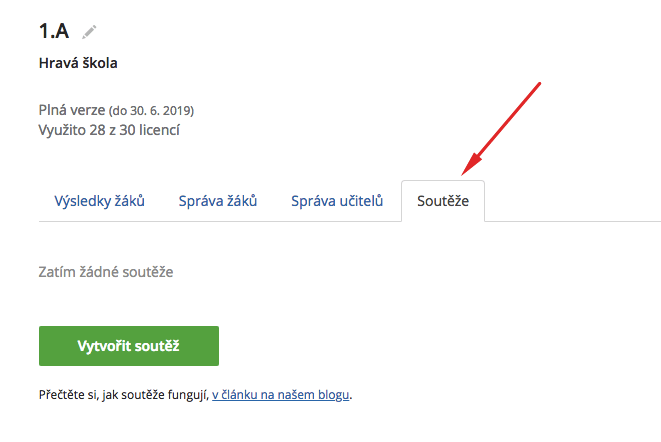Click the active Soutěže tab
The image size is (661, 442).
[x=443, y=201]
